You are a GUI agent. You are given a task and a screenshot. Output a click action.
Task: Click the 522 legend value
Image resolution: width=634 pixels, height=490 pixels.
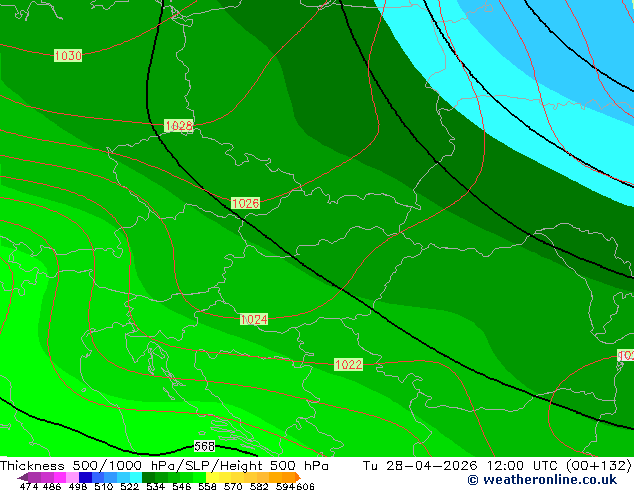(x=129, y=486)
